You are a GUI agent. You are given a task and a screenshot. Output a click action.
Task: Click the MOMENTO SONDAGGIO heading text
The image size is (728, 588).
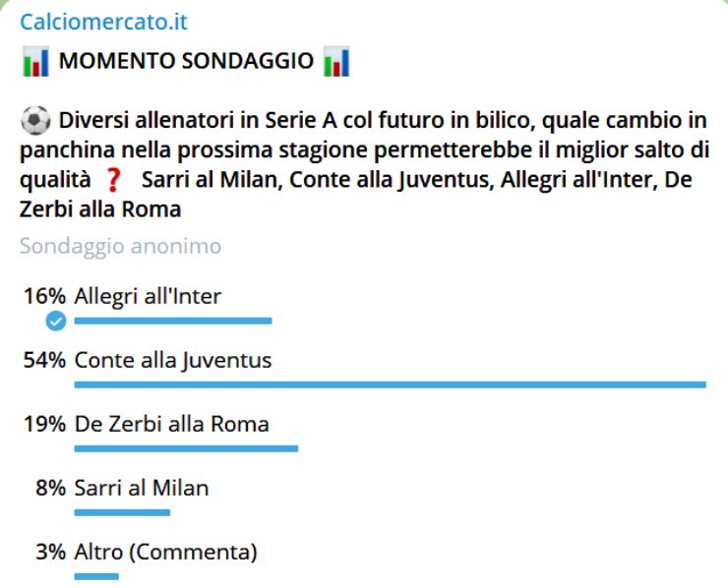[186, 62]
